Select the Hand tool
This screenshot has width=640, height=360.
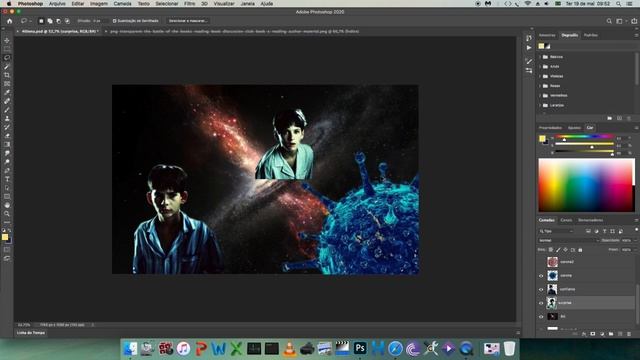point(7,205)
